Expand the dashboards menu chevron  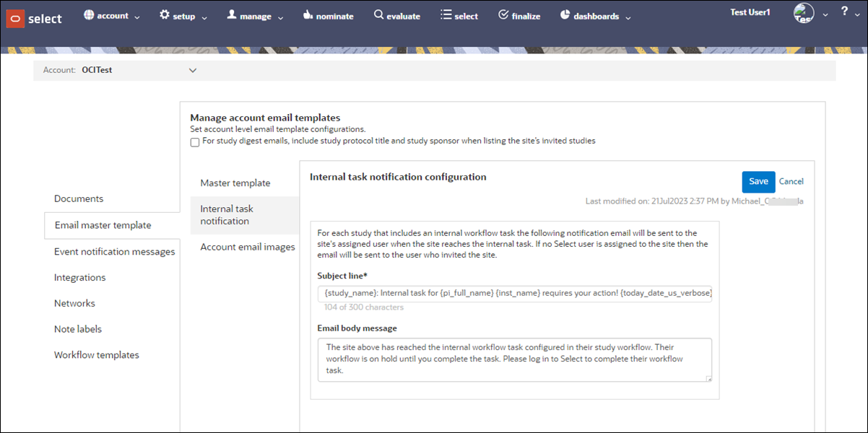[x=628, y=17]
